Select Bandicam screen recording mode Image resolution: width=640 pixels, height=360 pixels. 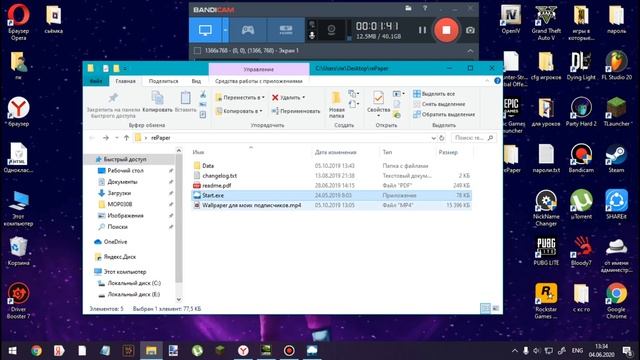tap(205, 30)
